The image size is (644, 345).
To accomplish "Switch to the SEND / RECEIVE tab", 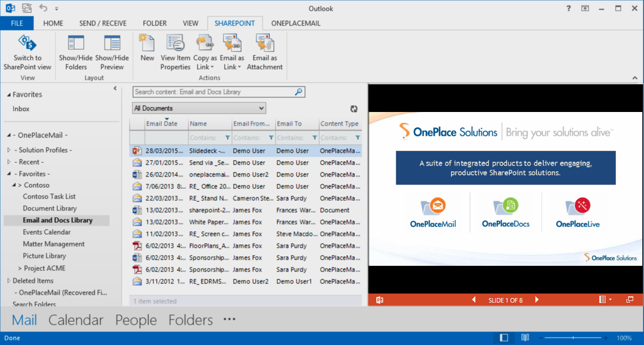I will coord(103,23).
